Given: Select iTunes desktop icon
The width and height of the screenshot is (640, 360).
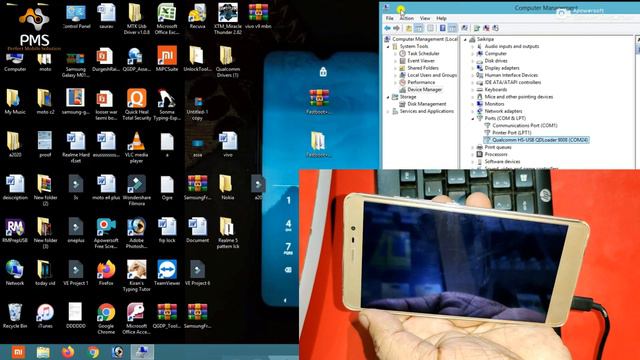Looking at the screenshot, I should [x=45, y=316].
